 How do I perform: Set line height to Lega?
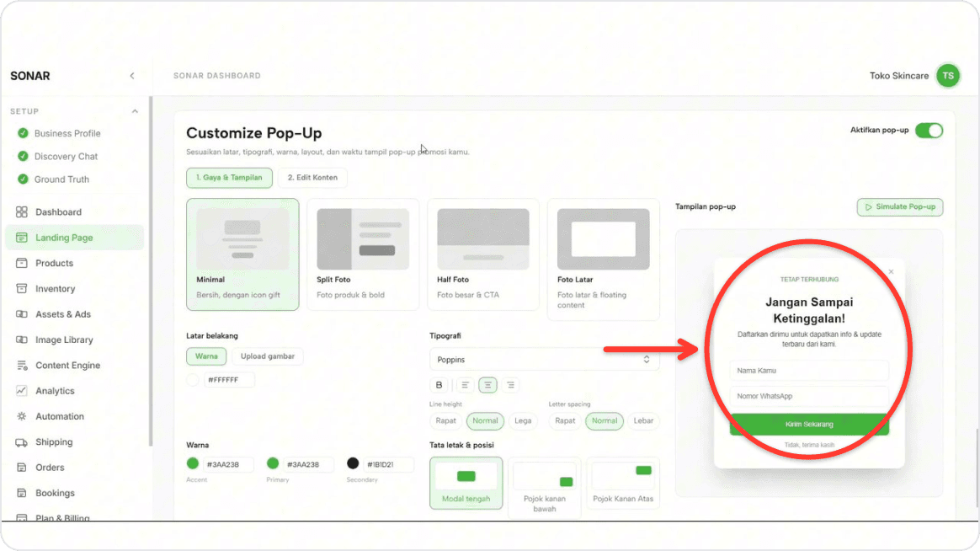(523, 421)
